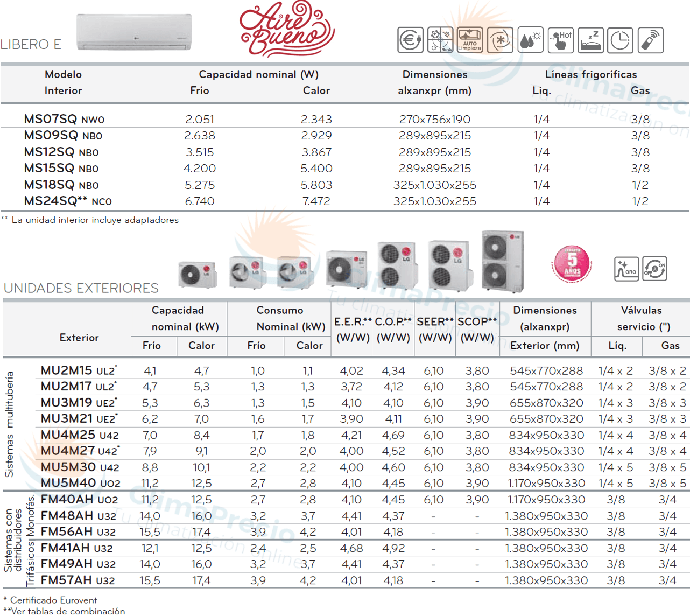Click the tallest double-fan outdoor unit image
Viewport: 690px width, 616px height.
click(502, 261)
